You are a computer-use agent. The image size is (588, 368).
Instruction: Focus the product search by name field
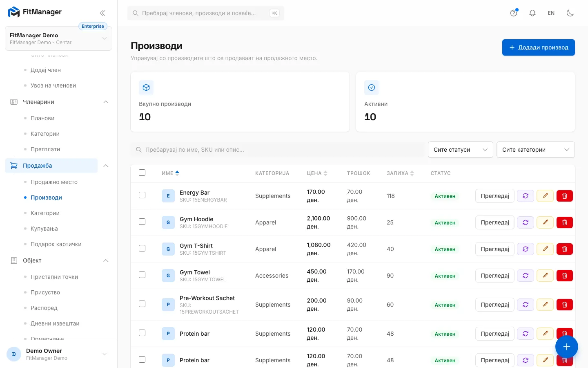[278, 150]
